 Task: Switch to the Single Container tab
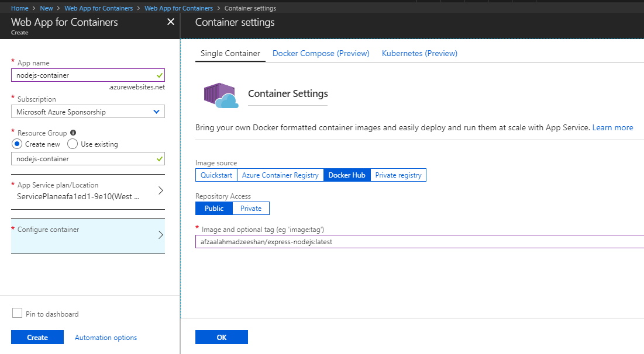coord(230,53)
